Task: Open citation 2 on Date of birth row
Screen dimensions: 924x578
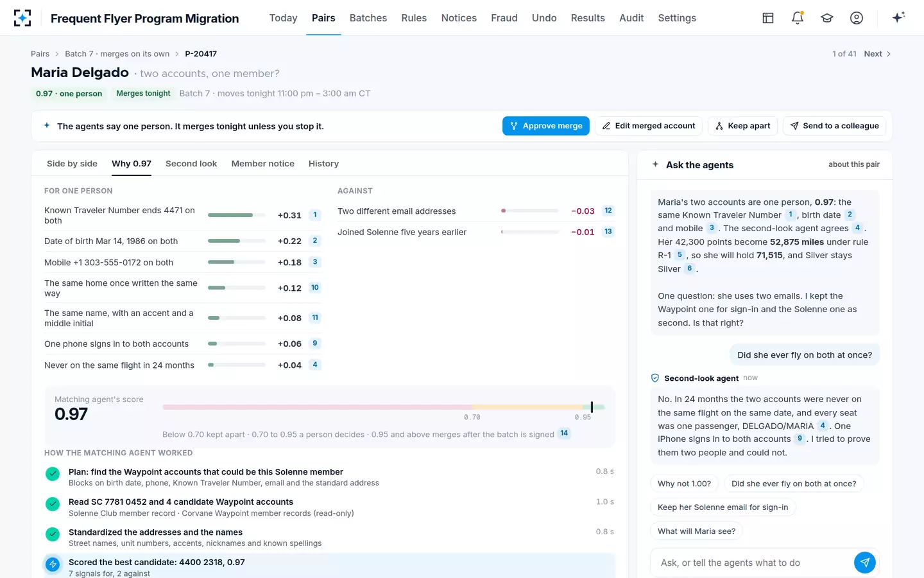Action: pos(315,241)
